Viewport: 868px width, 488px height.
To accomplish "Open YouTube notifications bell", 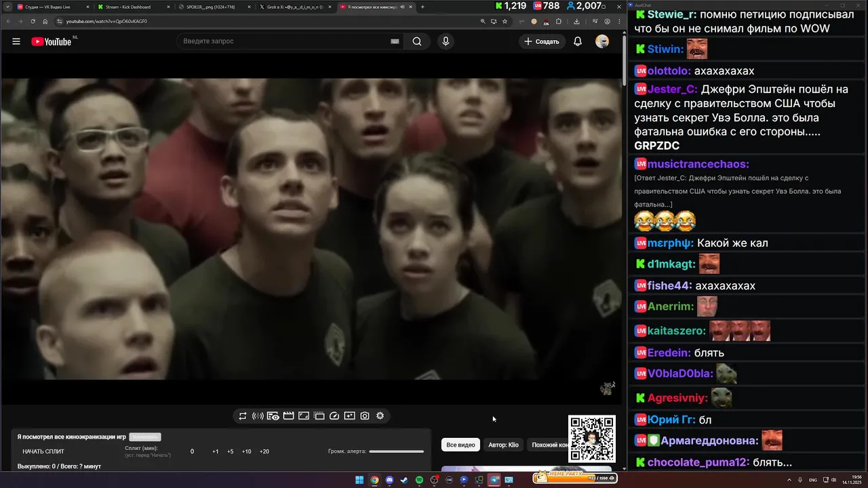I will pyautogui.click(x=578, y=41).
